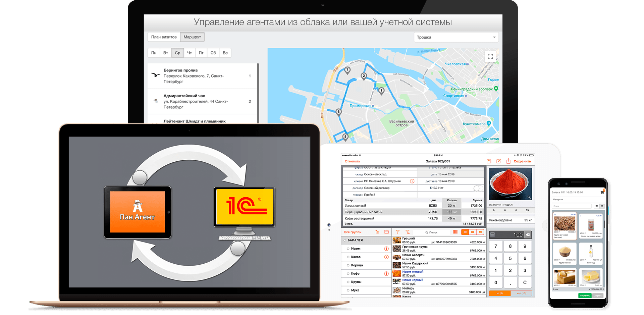Switch the phone product list to grid view
Viewport: 644px width, 315px height.
pos(602,206)
